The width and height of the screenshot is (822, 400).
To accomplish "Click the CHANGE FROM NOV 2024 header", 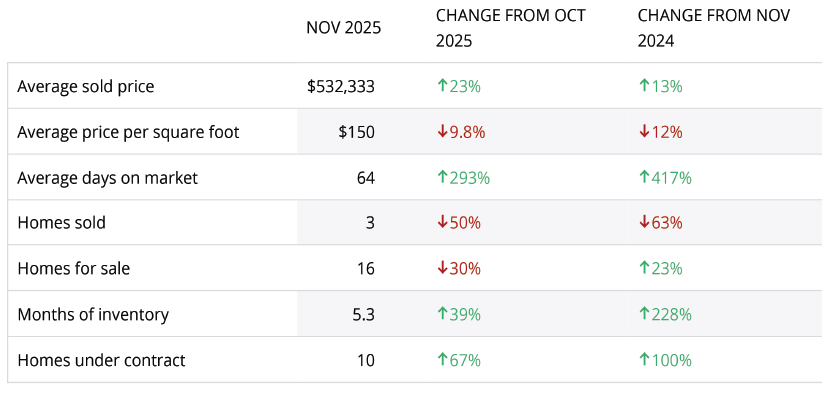I will tap(713, 28).
